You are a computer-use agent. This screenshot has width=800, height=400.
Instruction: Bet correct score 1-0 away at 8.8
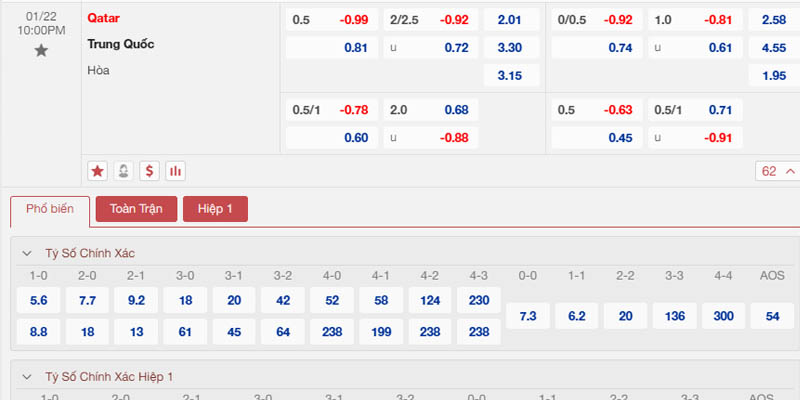[38, 332]
